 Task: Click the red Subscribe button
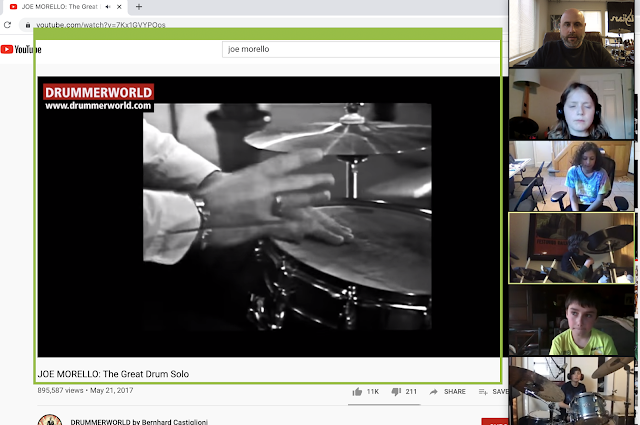pyautogui.click(x=495, y=422)
